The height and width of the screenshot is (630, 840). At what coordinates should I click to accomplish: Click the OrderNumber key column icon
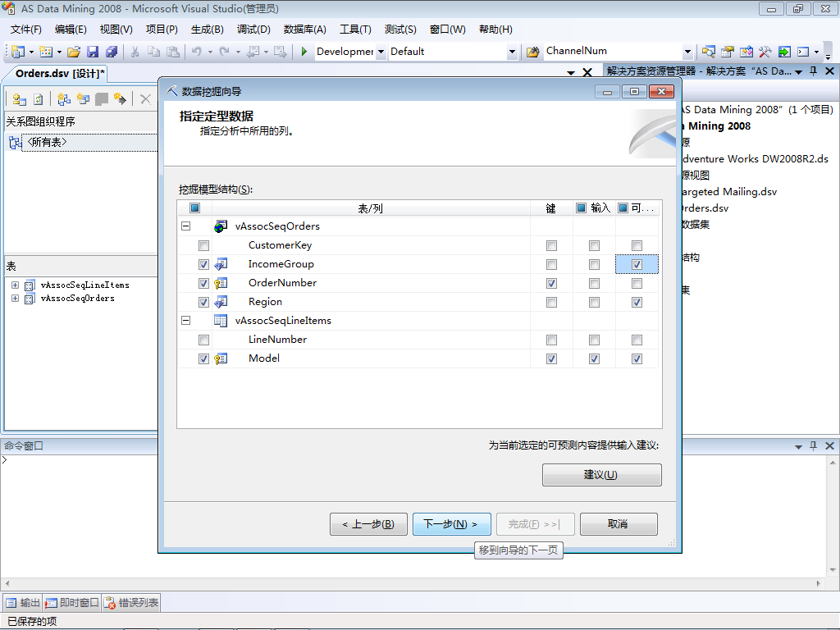tap(221, 283)
